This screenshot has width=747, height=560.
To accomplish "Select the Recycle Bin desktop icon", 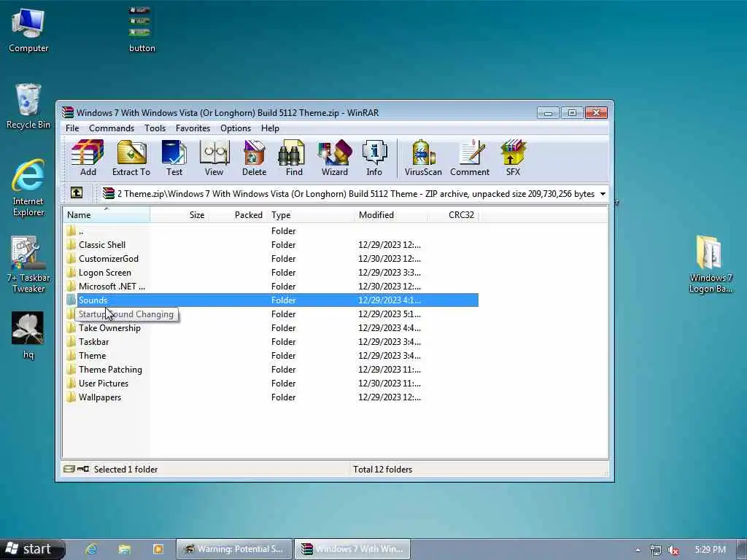I will click(28, 106).
